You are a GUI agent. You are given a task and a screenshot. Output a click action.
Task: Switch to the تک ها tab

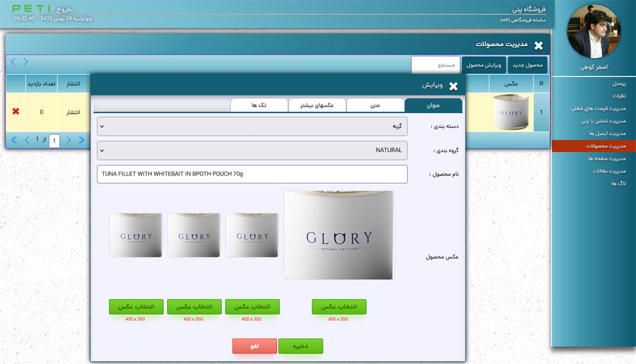259,105
